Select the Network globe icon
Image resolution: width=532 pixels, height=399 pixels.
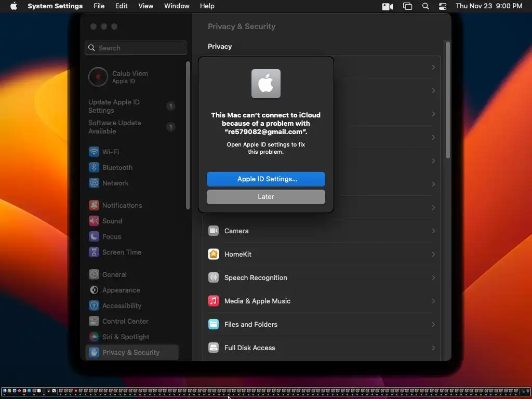pyautogui.click(x=94, y=183)
